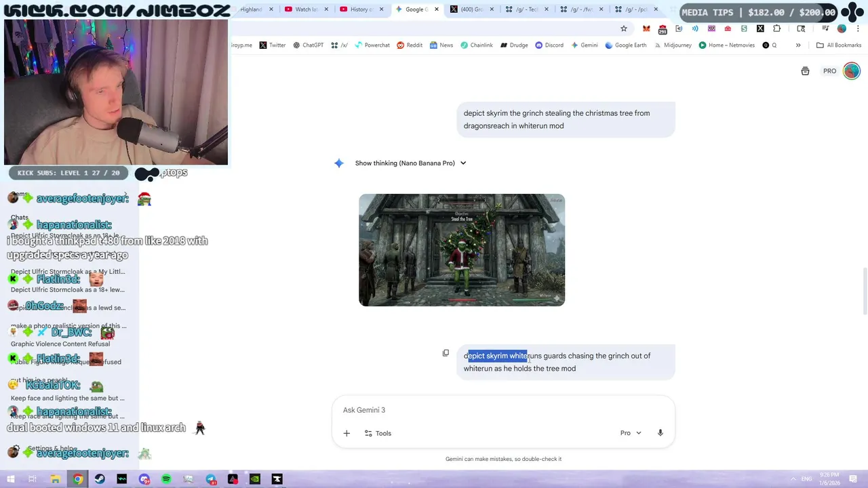Open Steam from the taskbar

[100, 479]
